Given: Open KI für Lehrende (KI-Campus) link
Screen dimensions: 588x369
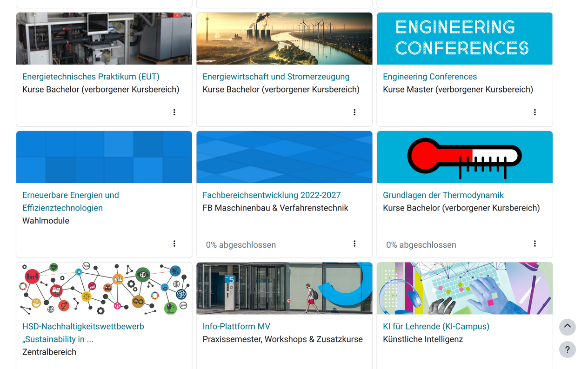Looking at the screenshot, I should click(x=436, y=326).
